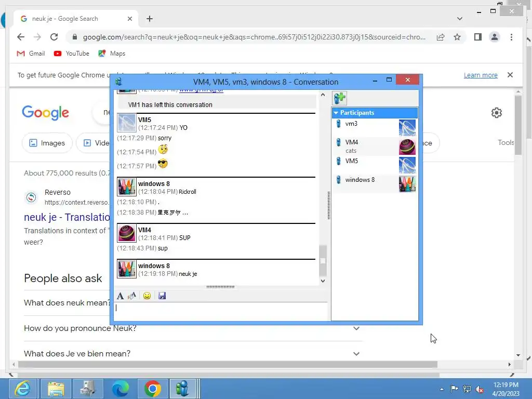This screenshot has width=532, height=399.
Task: Open a new Chrome tab
Action: (x=150, y=19)
